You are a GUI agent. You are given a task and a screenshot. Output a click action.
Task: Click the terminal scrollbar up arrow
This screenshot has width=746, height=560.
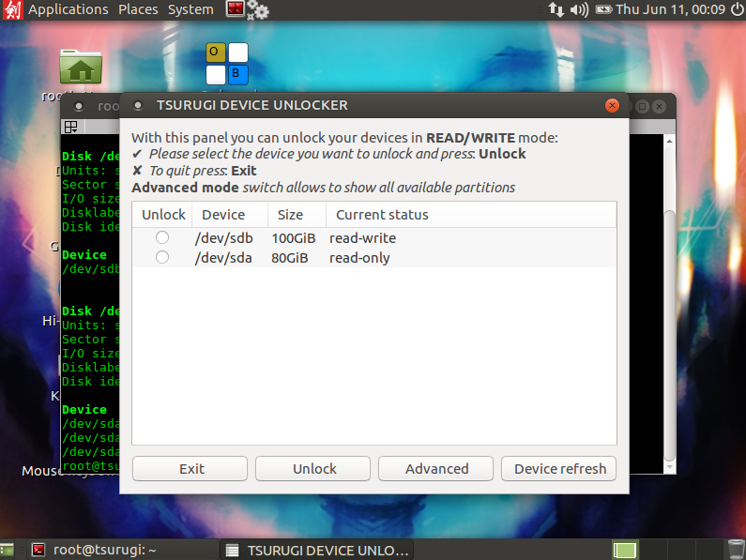click(x=669, y=141)
